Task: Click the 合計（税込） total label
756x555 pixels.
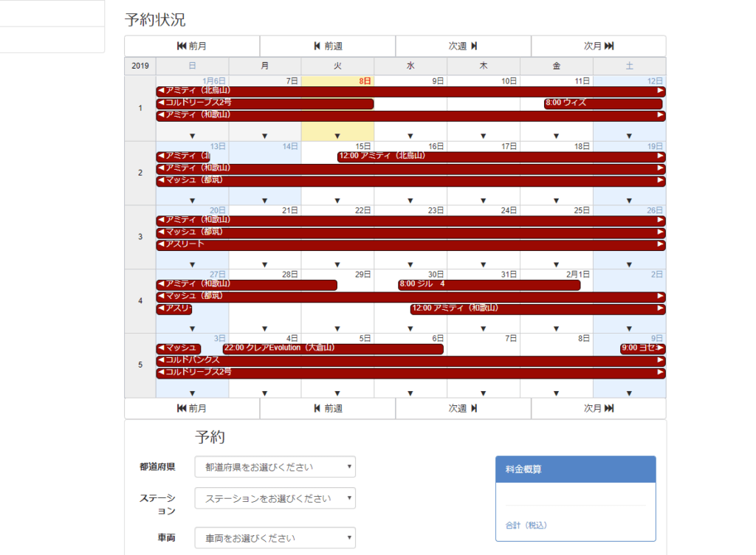Action: tap(526, 525)
